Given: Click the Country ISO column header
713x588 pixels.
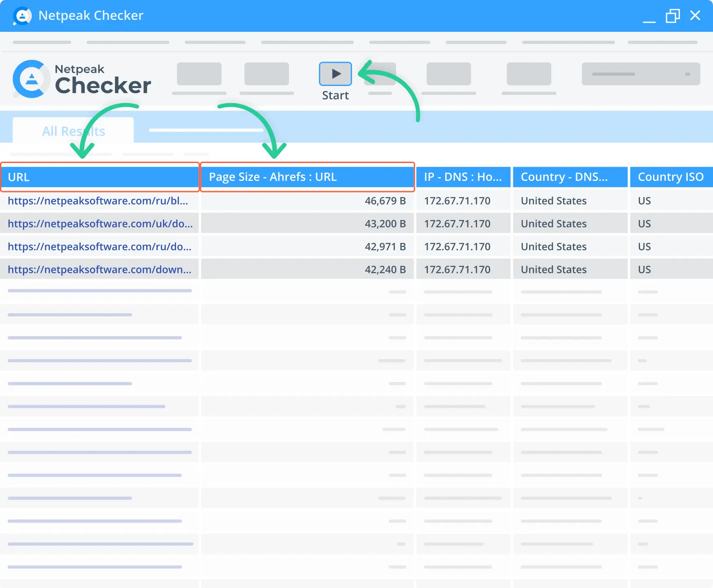Looking at the screenshot, I should (671, 177).
